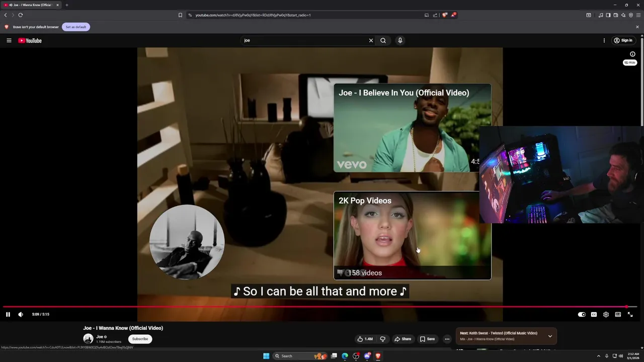Open YouTube settings three-dot menu
644x362 pixels.
pyautogui.click(x=604, y=40)
